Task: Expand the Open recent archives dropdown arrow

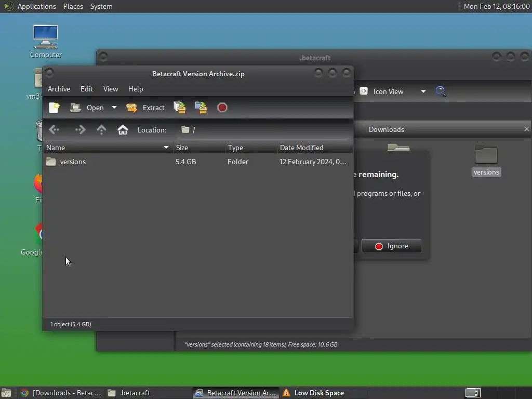Action: point(114,108)
